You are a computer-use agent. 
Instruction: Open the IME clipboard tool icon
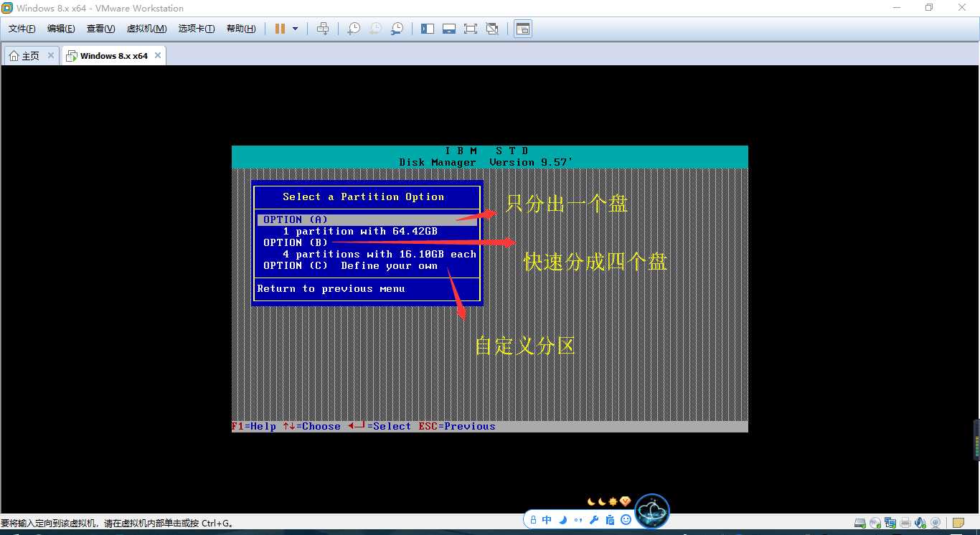tap(610, 520)
